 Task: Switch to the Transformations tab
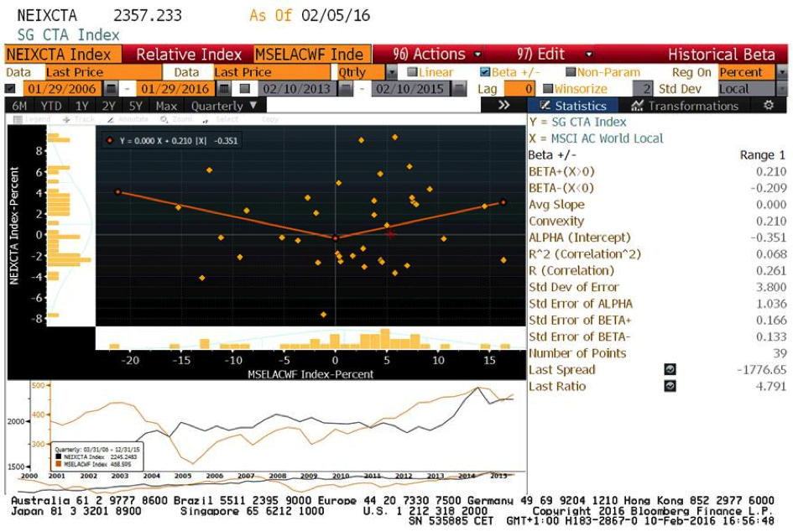click(x=686, y=106)
